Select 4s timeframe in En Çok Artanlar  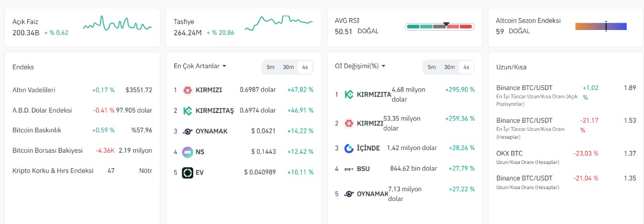305,67
